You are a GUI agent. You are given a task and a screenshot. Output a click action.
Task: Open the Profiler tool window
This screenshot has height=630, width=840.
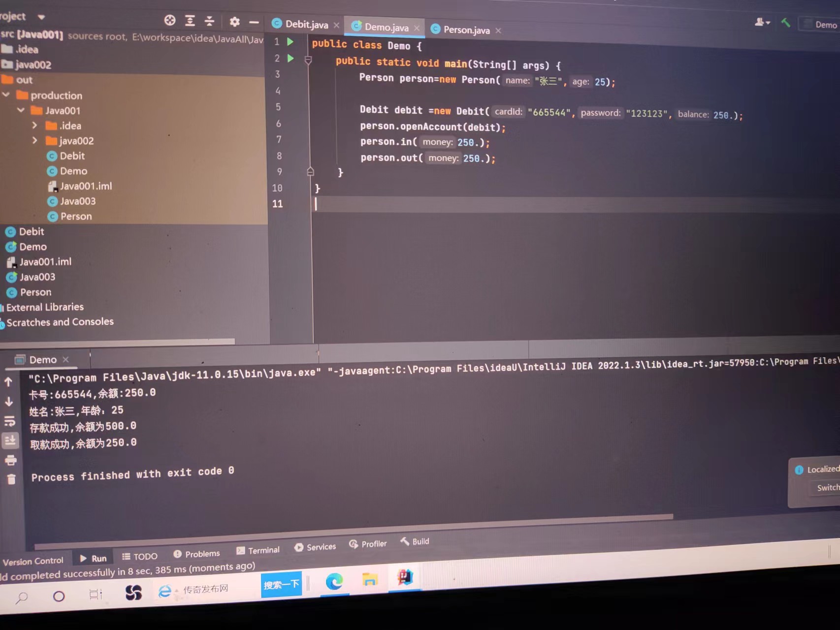[x=368, y=544]
